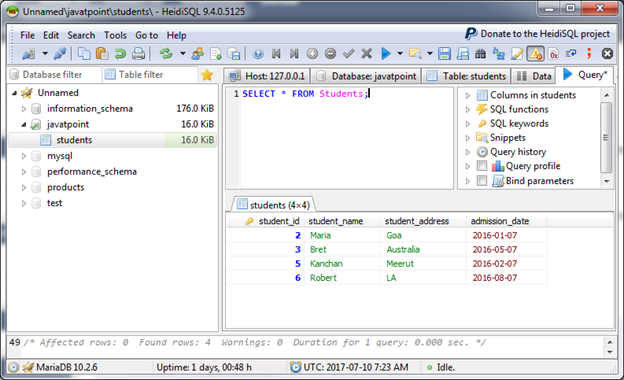Image resolution: width=624 pixels, height=380 pixels.
Task: Open the Go to menu
Action: coord(146,35)
